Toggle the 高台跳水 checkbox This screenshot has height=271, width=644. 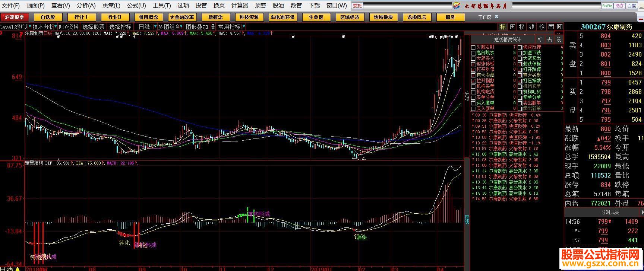[x=473, y=53]
